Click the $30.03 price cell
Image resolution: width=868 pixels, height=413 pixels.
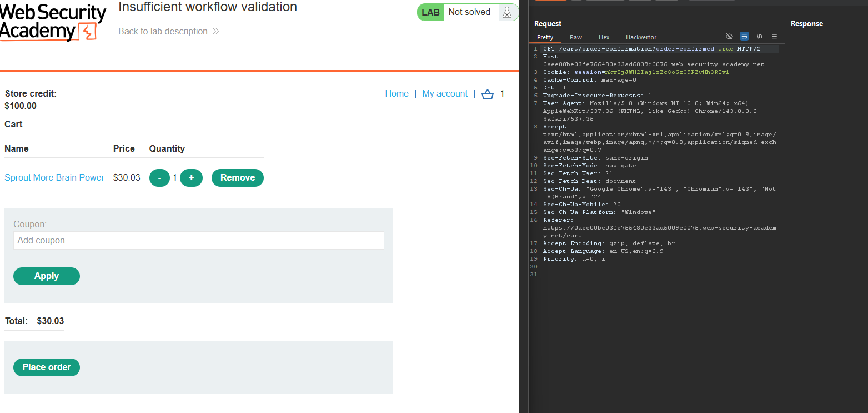[x=127, y=178]
